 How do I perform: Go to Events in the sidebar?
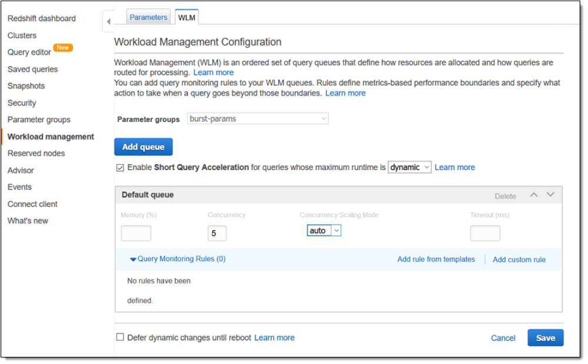19,187
